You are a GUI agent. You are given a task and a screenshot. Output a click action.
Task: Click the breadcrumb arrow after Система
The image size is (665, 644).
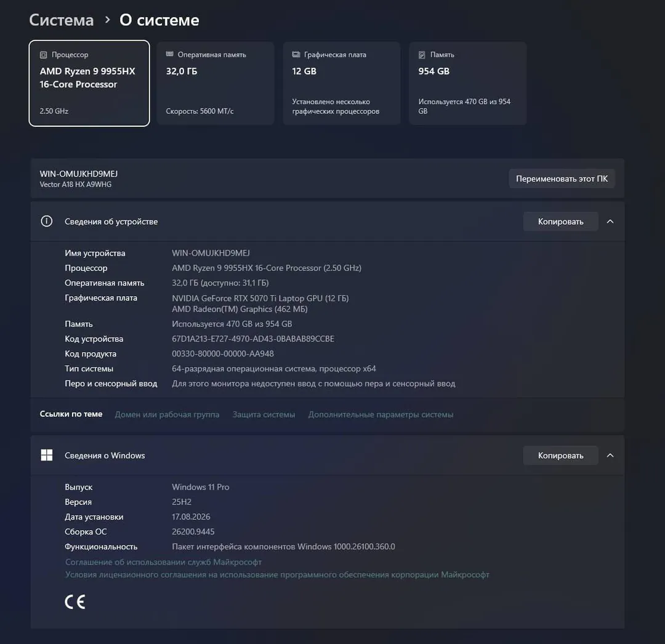(x=107, y=20)
